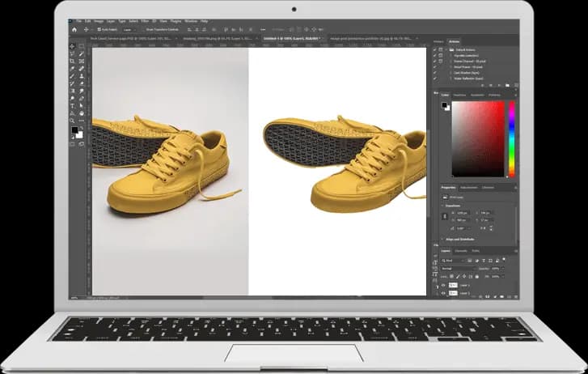Open the Fill value dropdown
This screenshot has width=588, height=374.
tap(503, 276)
